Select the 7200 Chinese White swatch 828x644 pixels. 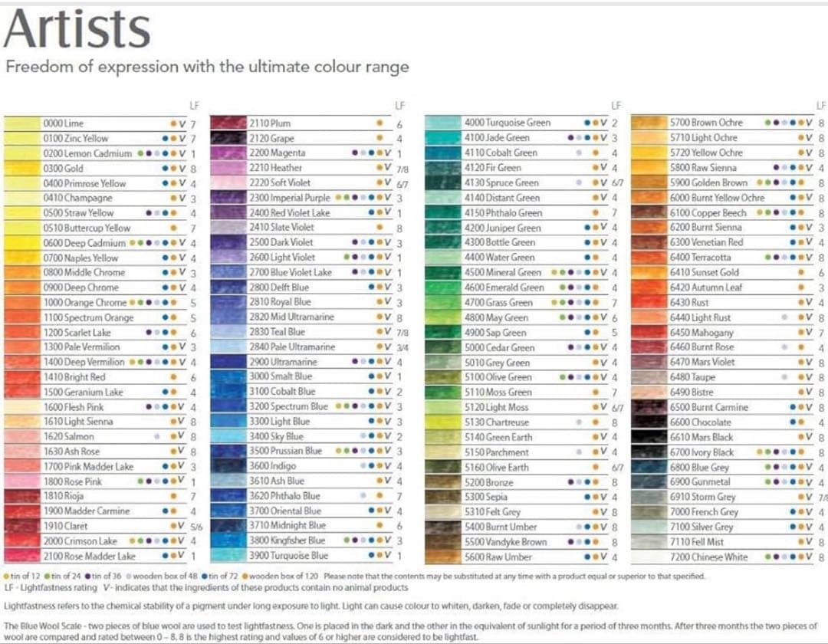pyautogui.click(x=648, y=557)
